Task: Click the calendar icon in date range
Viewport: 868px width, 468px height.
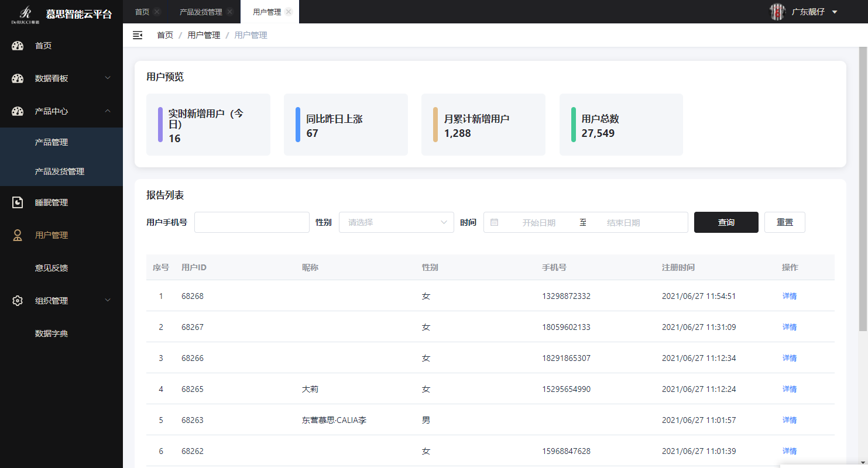Action: point(494,222)
